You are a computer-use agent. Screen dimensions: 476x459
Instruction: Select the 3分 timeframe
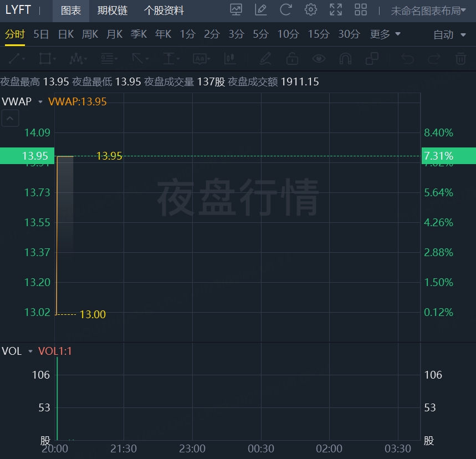[x=236, y=34]
